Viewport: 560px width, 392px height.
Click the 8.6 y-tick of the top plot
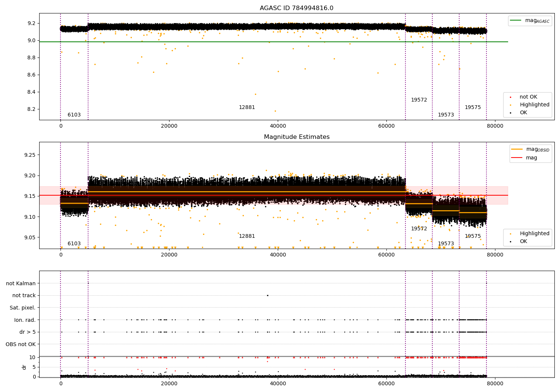tap(32, 75)
